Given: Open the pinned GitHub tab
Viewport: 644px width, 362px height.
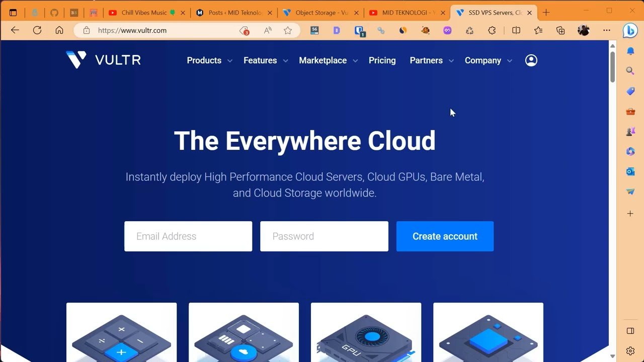Looking at the screenshot, I should [54, 13].
